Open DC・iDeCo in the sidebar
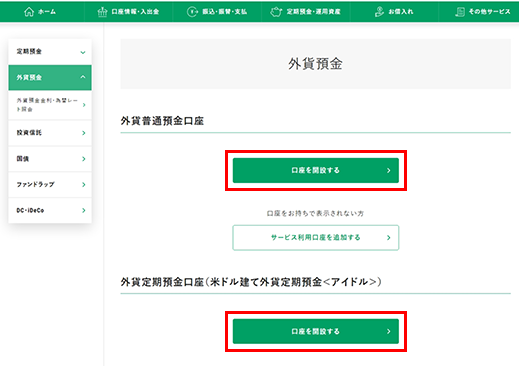519x366 pixels. [50, 210]
